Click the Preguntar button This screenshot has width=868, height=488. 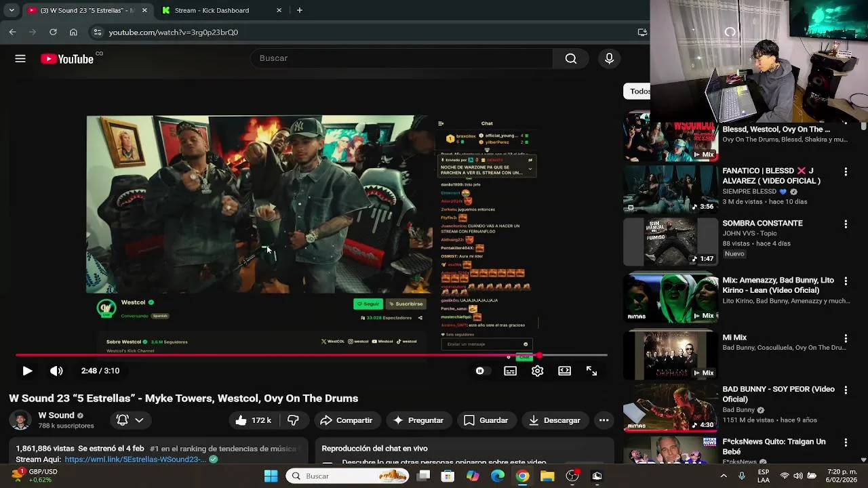pos(418,420)
